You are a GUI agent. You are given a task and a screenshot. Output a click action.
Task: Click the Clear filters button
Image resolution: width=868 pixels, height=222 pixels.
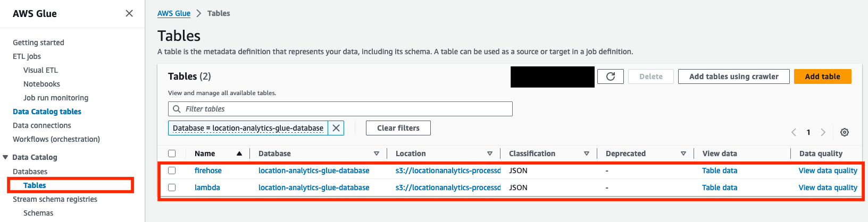(398, 128)
